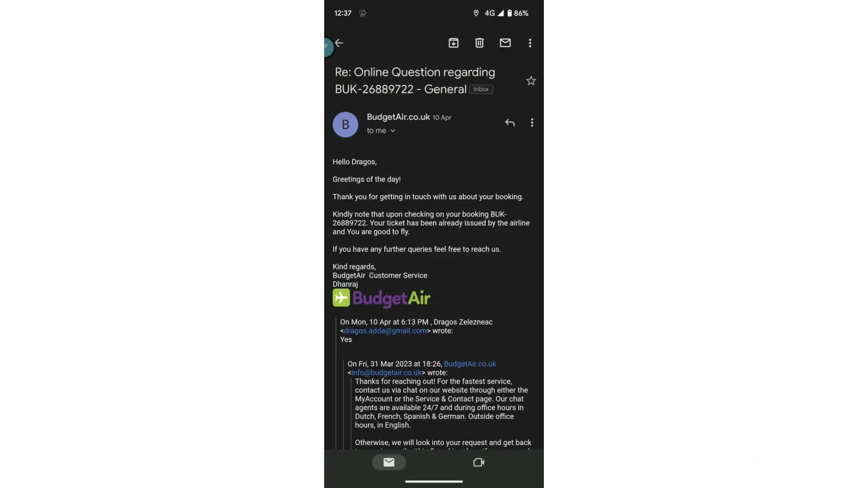868x488 pixels.
Task: Tap the BudgetAir sender avatar
Action: tap(346, 124)
